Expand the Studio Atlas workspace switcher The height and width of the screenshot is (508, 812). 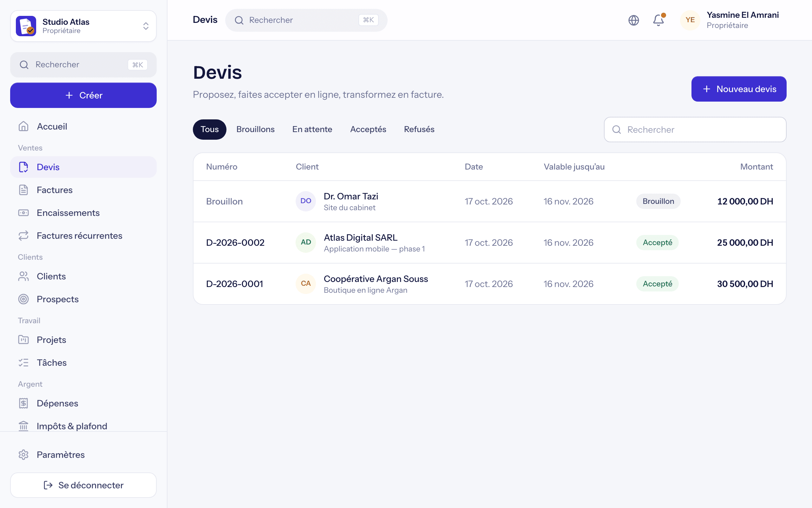[x=83, y=26]
